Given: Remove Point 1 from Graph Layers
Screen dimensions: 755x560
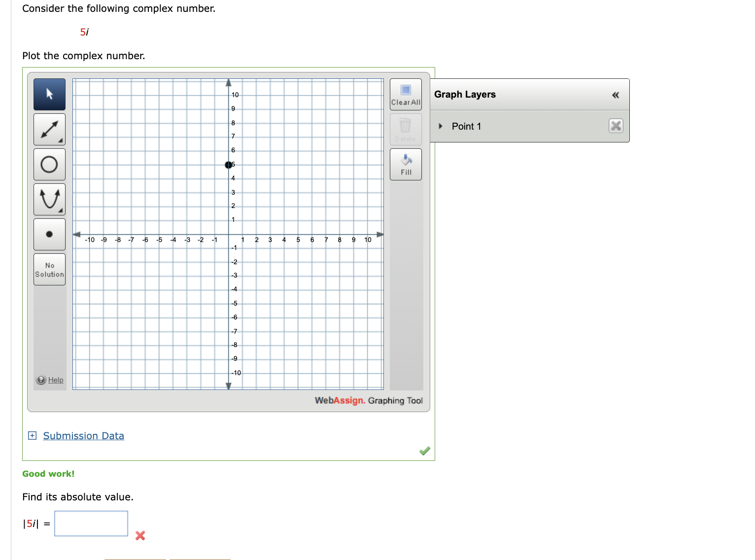Looking at the screenshot, I should (615, 126).
